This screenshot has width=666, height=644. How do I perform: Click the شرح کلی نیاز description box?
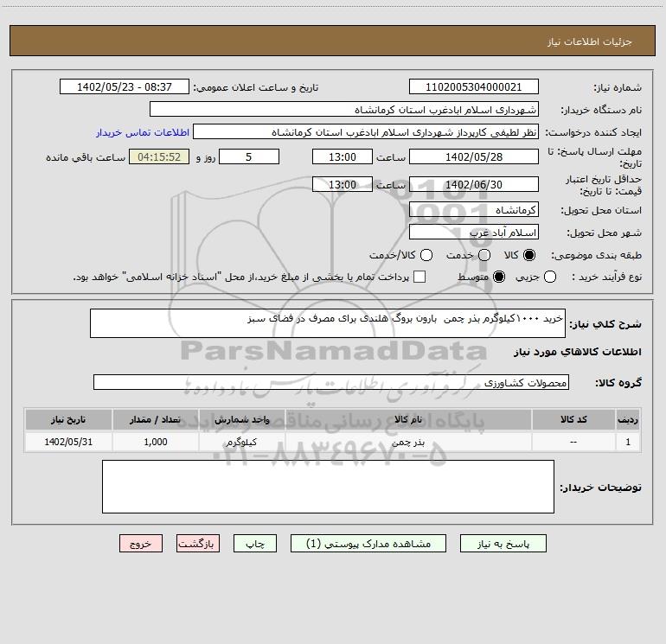[328, 323]
